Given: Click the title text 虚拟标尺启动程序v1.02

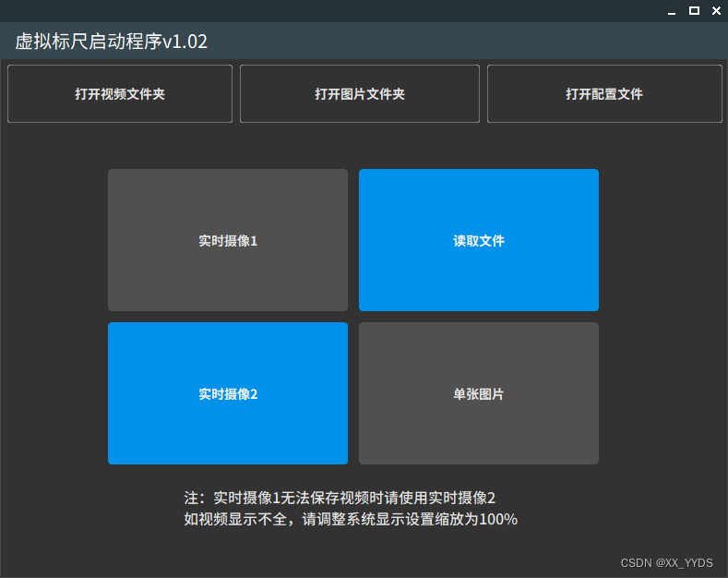Looking at the screenshot, I should coord(112,42).
